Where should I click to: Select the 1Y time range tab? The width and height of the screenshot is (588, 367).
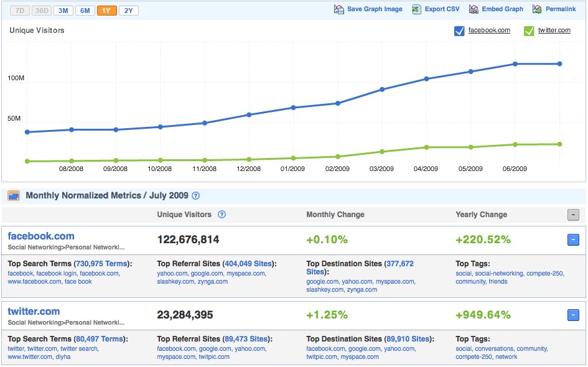click(107, 11)
